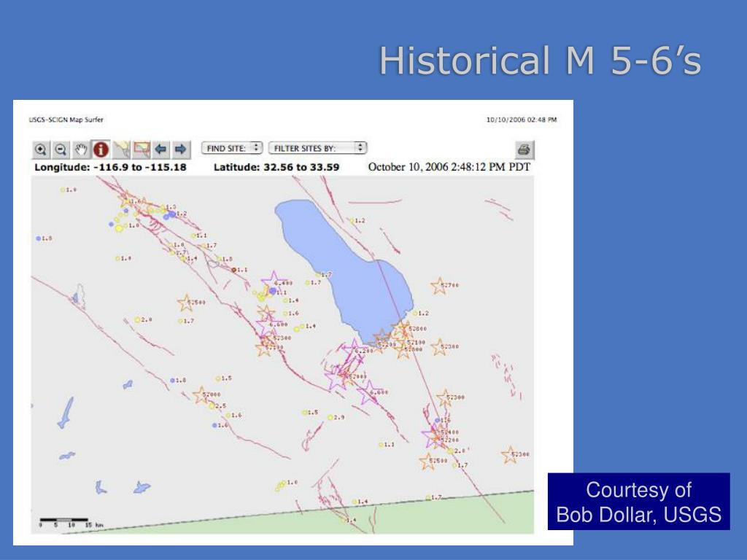The image size is (747, 560).
Task: Click the 10/10/2006 02:48 PM header date
Action: pos(521,120)
